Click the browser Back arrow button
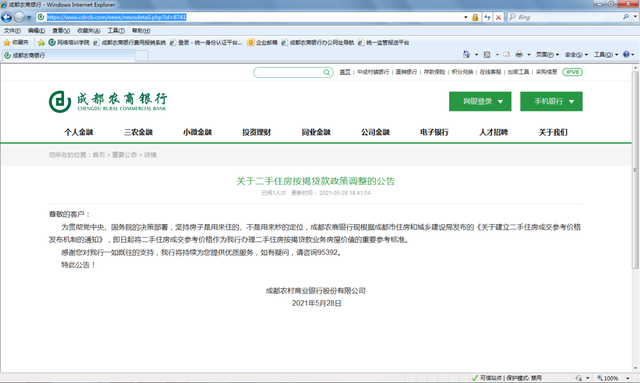The width and height of the screenshot is (640, 383). point(7,17)
